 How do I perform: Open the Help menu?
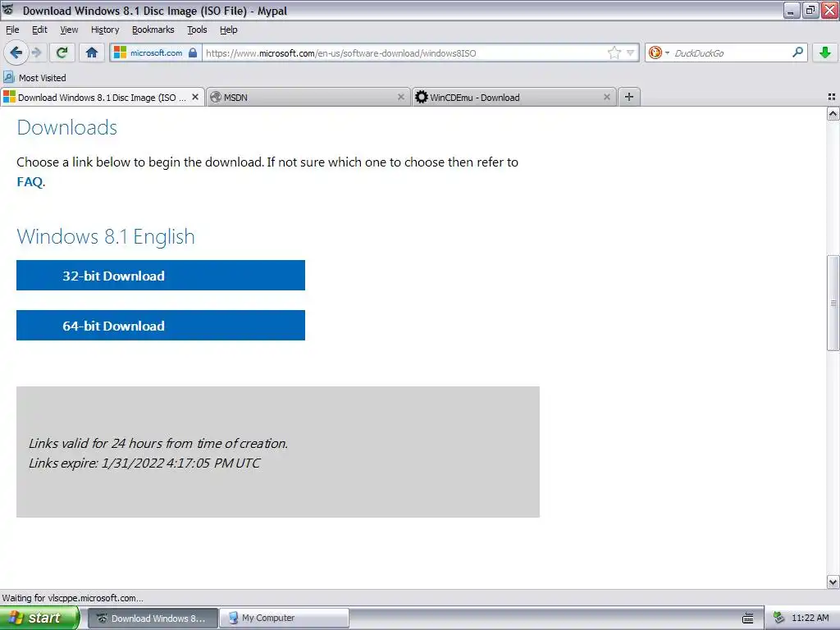coord(228,30)
